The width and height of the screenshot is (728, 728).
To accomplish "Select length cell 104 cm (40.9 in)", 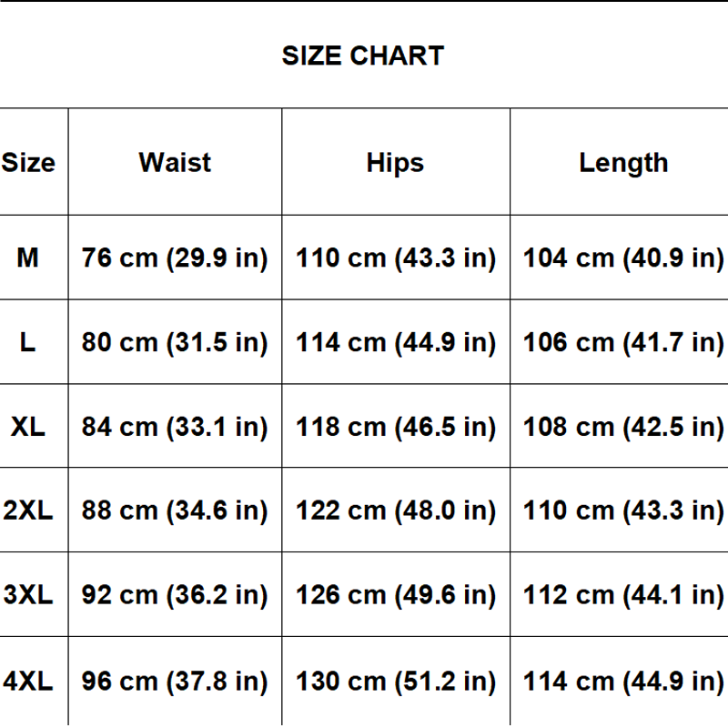I will [x=623, y=258].
